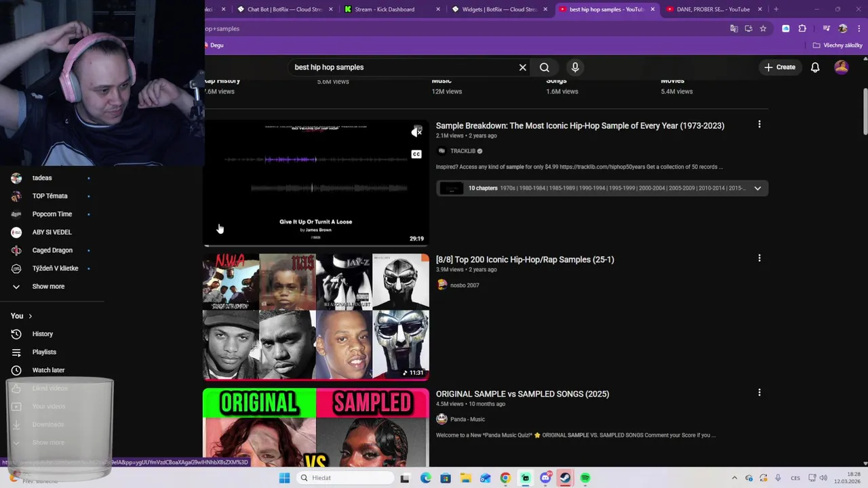Open options for Top 200 Iconic Samples video
The width and height of the screenshot is (868, 488).
[759, 258]
